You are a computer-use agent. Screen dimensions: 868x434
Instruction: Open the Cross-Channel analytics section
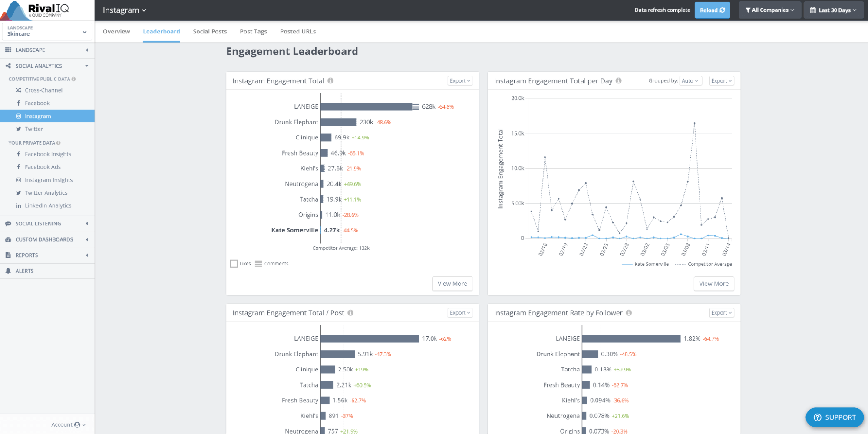tap(43, 90)
